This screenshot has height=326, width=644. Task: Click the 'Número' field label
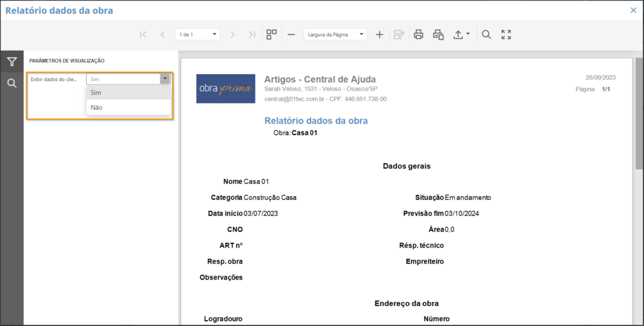436,319
